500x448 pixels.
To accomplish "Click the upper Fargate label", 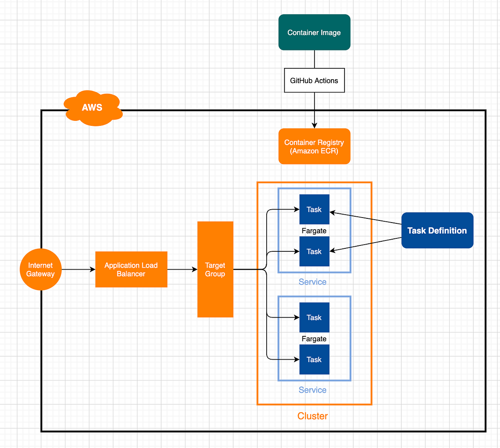I will 314,230.
